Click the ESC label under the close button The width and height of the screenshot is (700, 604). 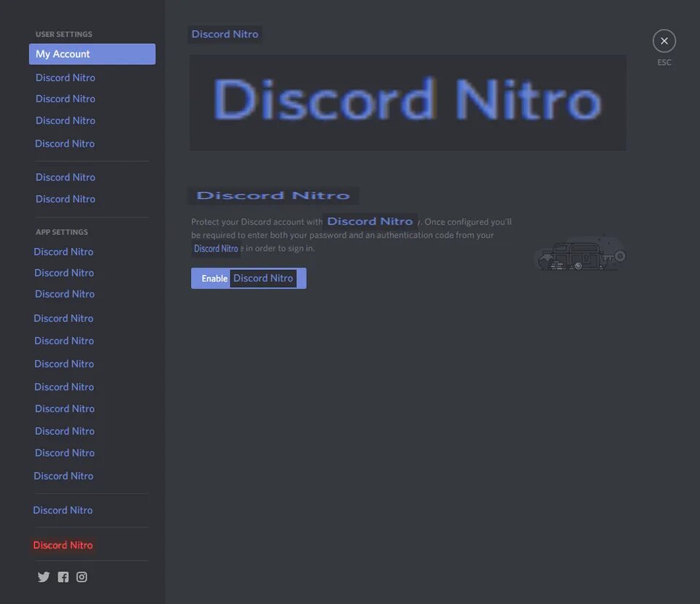tap(664, 63)
